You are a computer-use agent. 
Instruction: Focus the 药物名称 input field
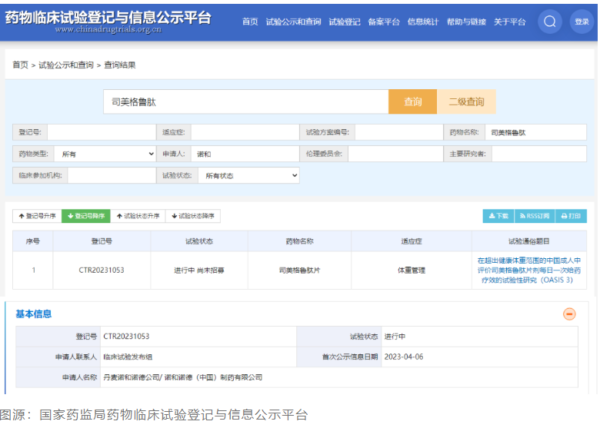(535, 132)
